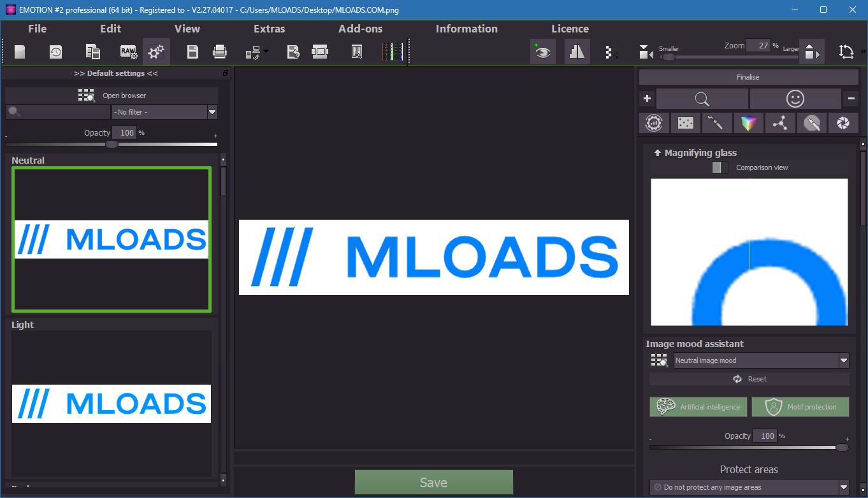
Task: Expand the toolbar overflow chevrons
Action: pos(863,52)
